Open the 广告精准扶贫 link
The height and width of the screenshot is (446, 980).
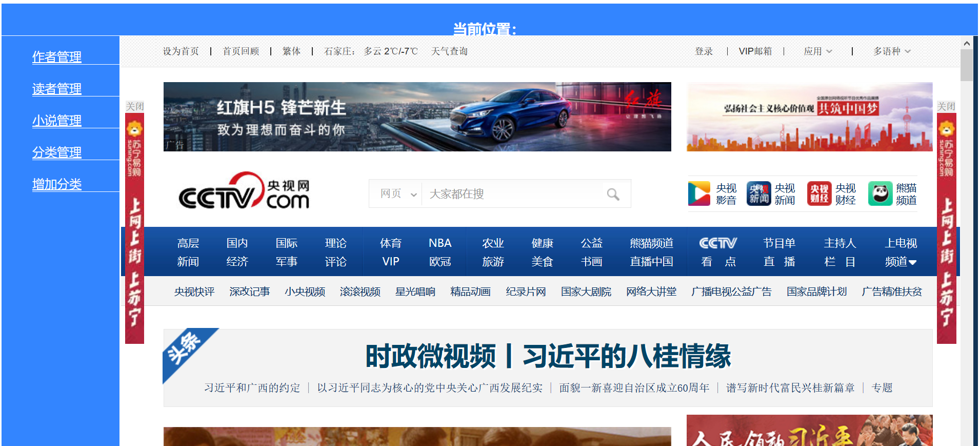point(892,292)
